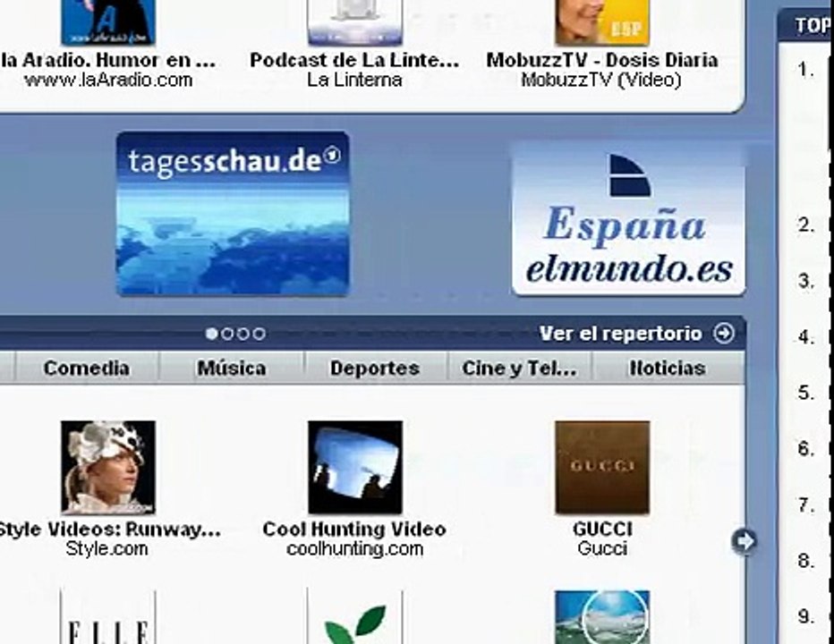Click the la Aradio. Humor en... title
834x644 pixels.
point(108,60)
